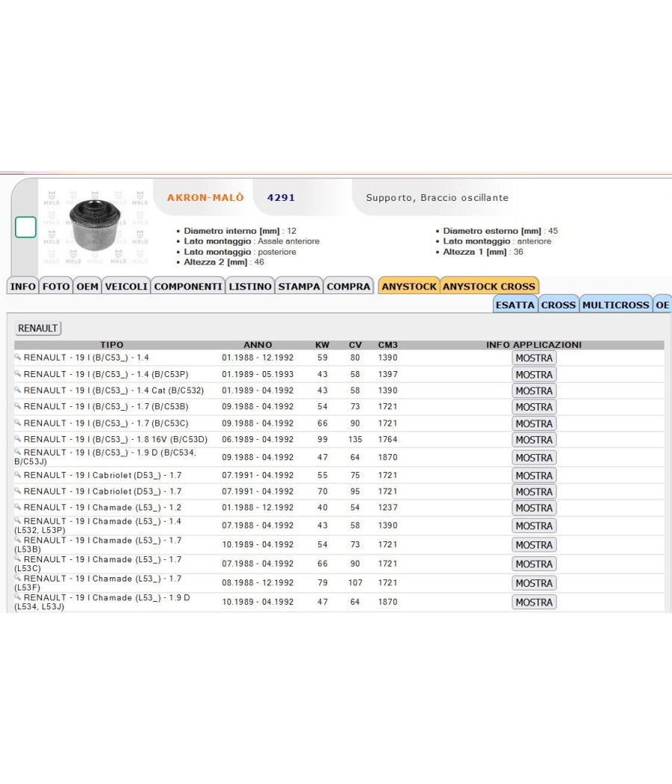Select the ANYSTOCK tab
672x784 pixels.
(409, 287)
